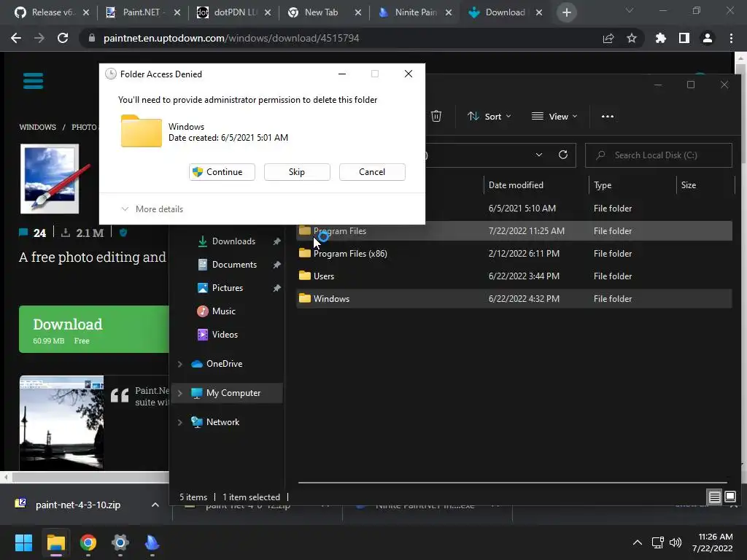Open the View dropdown in File Explorer

click(554, 116)
